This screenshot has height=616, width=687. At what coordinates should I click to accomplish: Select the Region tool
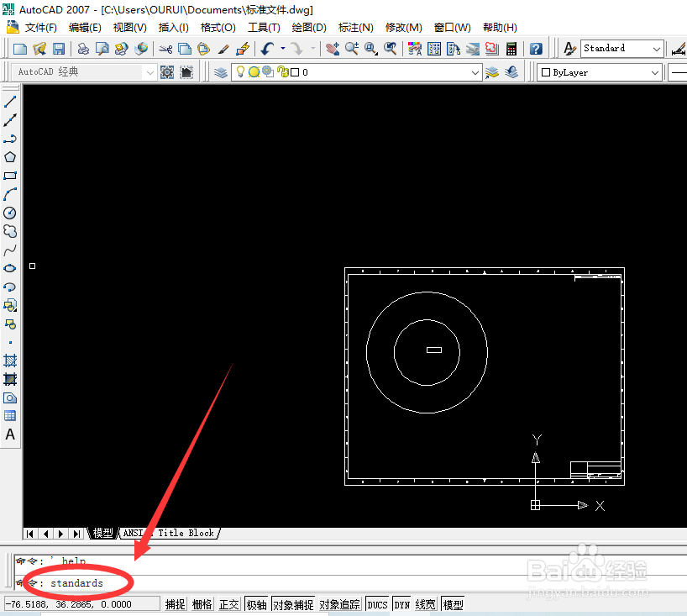pyautogui.click(x=10, y=398)
